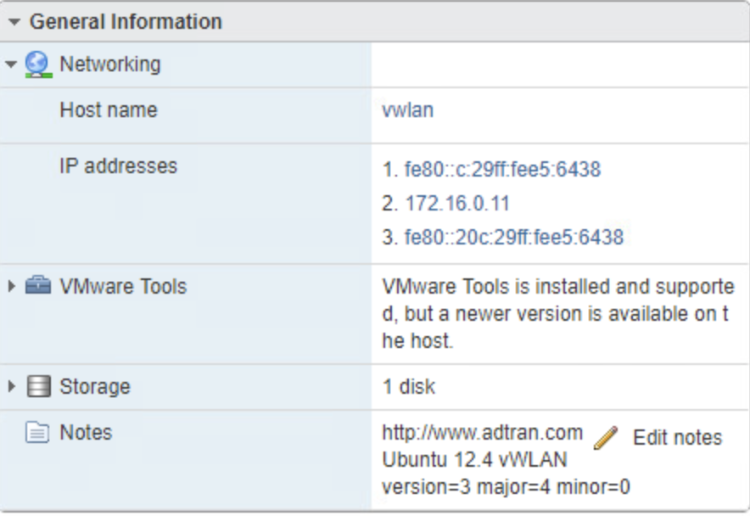The image size is (750, 516).
Task: Click the VMware Tools status message text
Action: pyautogui.click(x=557, y=314)
